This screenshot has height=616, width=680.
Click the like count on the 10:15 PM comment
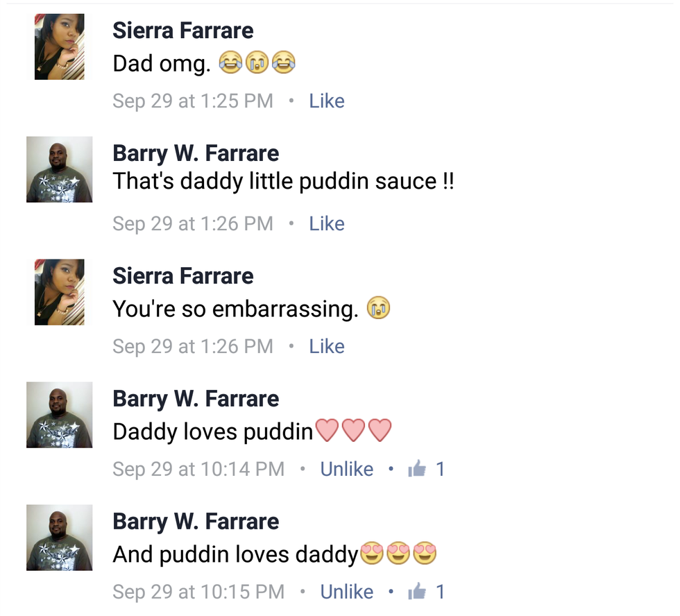(x=440, y=592)
